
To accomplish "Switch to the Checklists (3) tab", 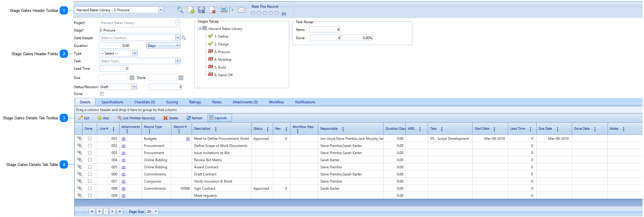I will pyautogui.click(x=144, y=102).
